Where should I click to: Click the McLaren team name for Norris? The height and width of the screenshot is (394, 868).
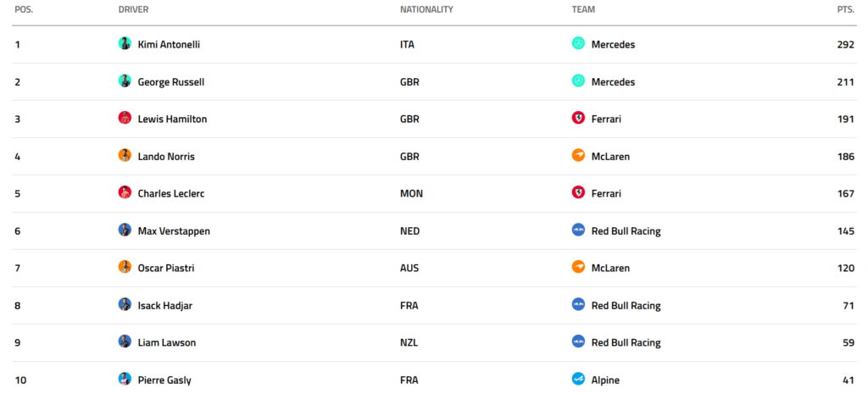coord(610,157)
